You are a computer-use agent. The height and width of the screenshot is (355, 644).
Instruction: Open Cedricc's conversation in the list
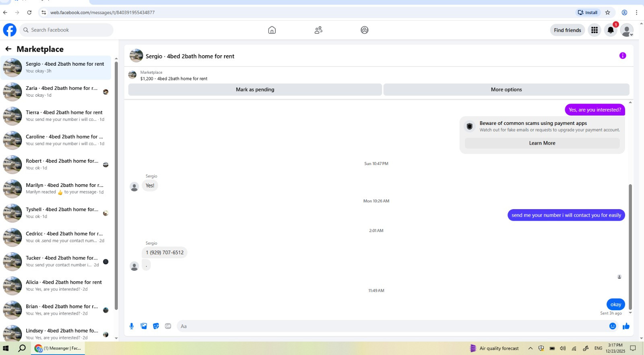pos(56,237)
